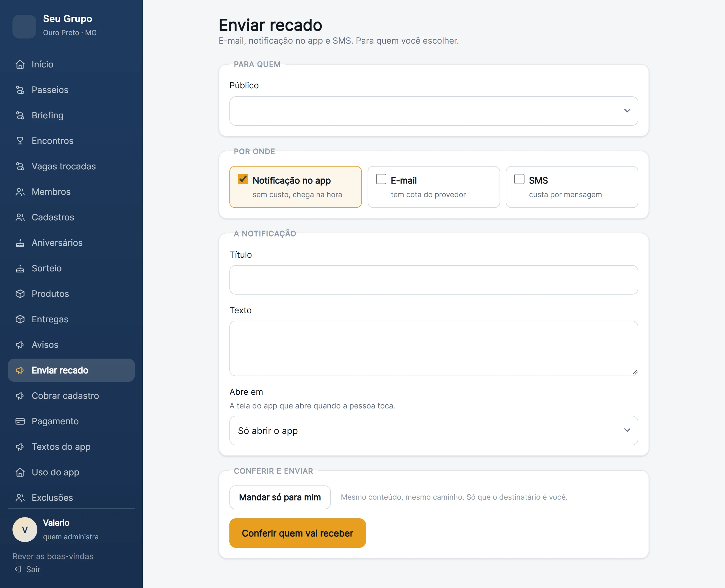
Task: Click the Entregas box icon
Action: coord(20,319)
